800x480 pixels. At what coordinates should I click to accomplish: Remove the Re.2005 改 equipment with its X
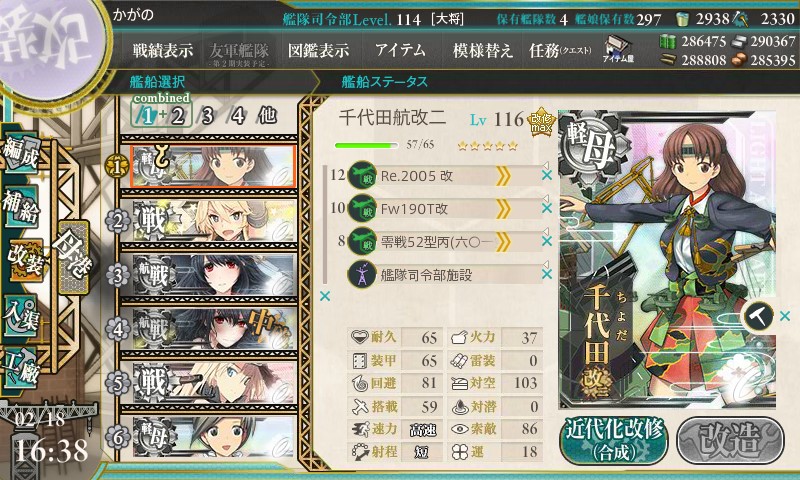546,175
